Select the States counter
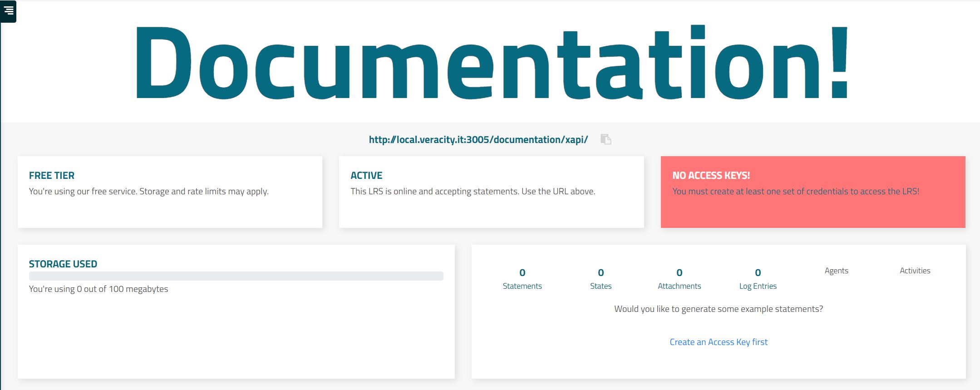Image resolution: width=980 pixels, height=390 pixels. point(601,279)
